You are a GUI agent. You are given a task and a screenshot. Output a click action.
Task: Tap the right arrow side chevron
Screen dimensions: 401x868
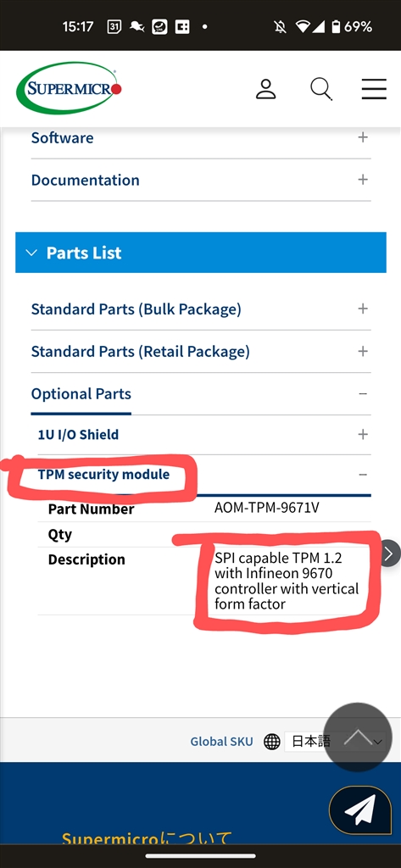(x=389, y=554)
